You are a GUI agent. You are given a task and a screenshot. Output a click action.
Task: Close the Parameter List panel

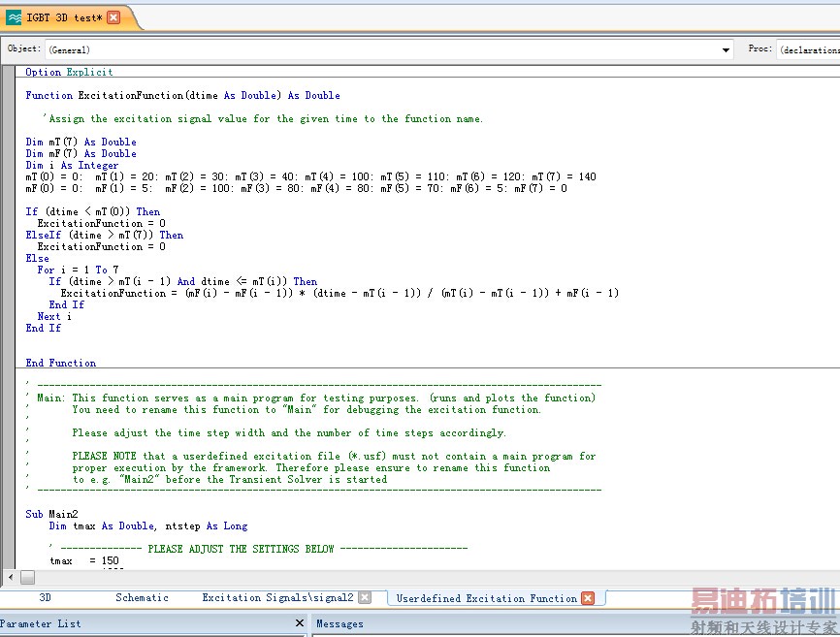300,623
